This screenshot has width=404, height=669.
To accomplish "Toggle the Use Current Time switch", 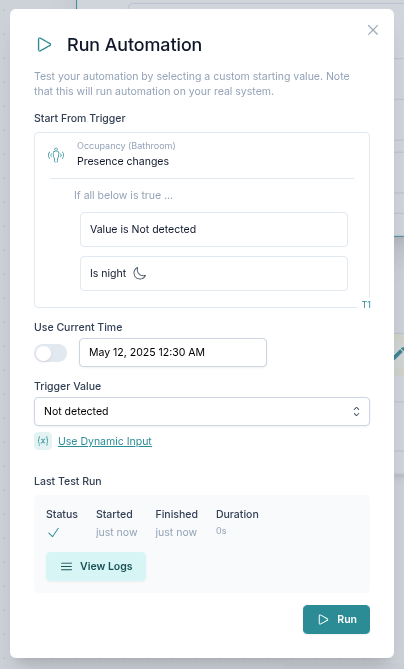I will pos(51,353).
